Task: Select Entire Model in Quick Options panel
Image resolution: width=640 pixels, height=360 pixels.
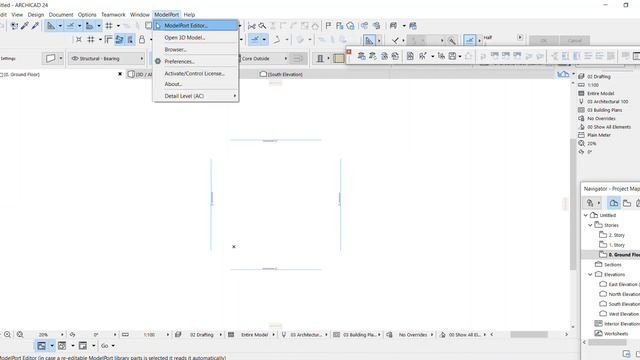Action: click(x=600, y=93)
